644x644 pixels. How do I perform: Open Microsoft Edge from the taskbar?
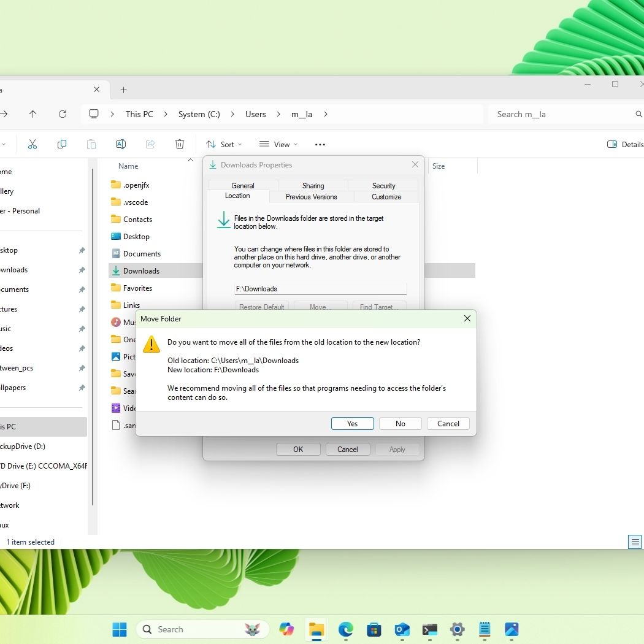346,629
